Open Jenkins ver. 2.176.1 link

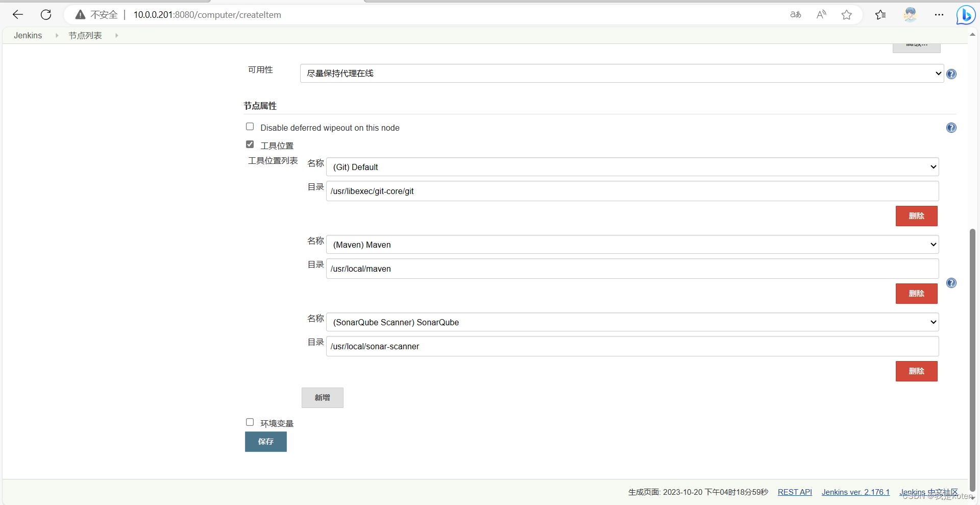coord(855,492)
